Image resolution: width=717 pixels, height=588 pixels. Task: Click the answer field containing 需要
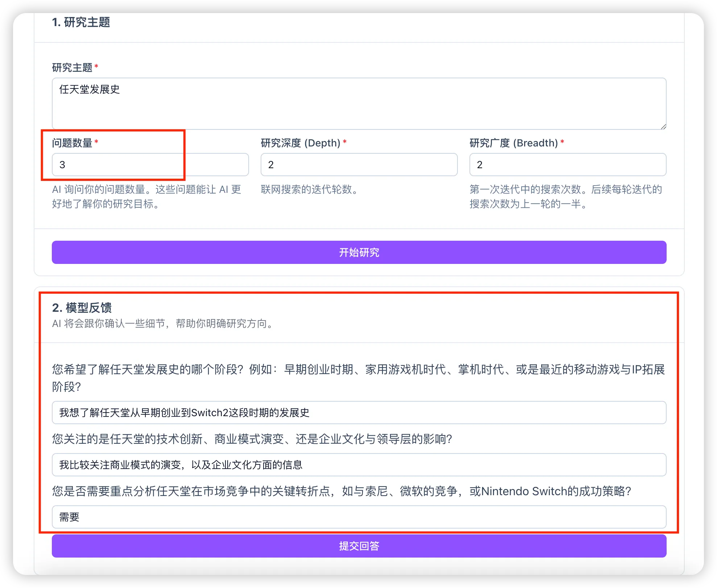point(359,517)
